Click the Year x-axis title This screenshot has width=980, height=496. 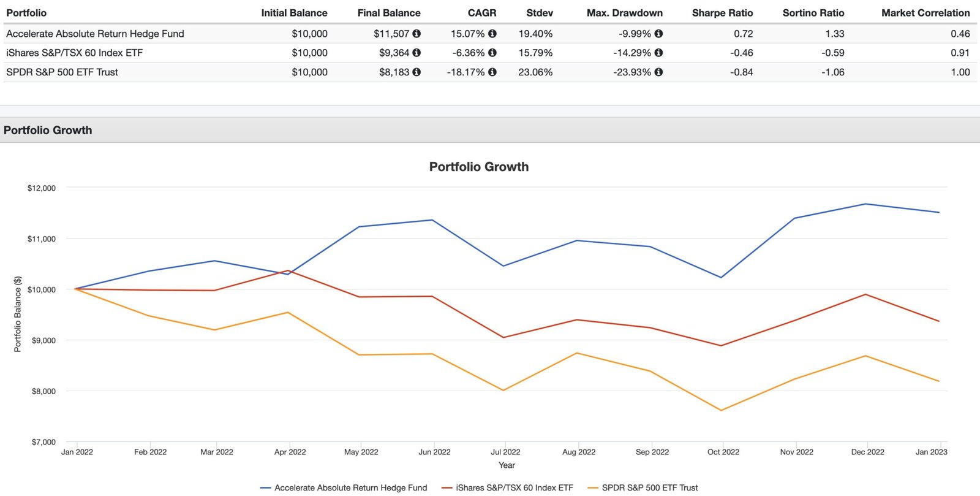coord(507,465)
